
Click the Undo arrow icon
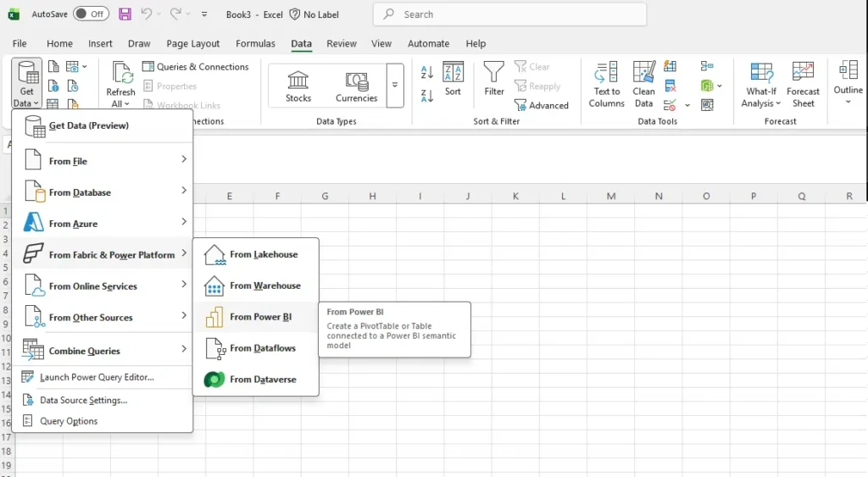tap(146, 14)
